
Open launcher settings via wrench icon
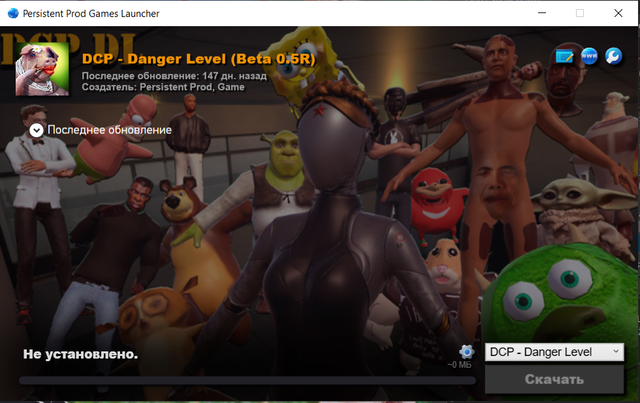coord(613,56)
